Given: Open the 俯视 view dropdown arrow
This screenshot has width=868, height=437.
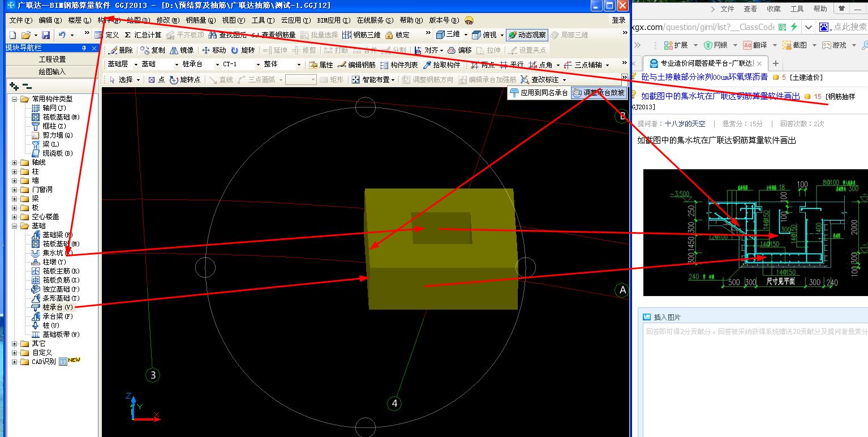Looking at the screenshot, I should tap(502, 35).
